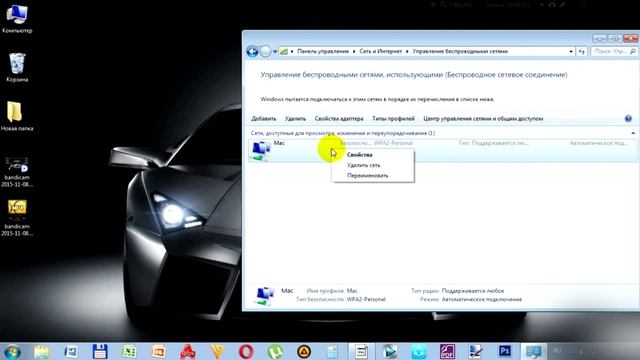Click the Forward arrow in navigation bar
Image resolution: width=640 pixels, height=360 pixels.
point(265,51)
